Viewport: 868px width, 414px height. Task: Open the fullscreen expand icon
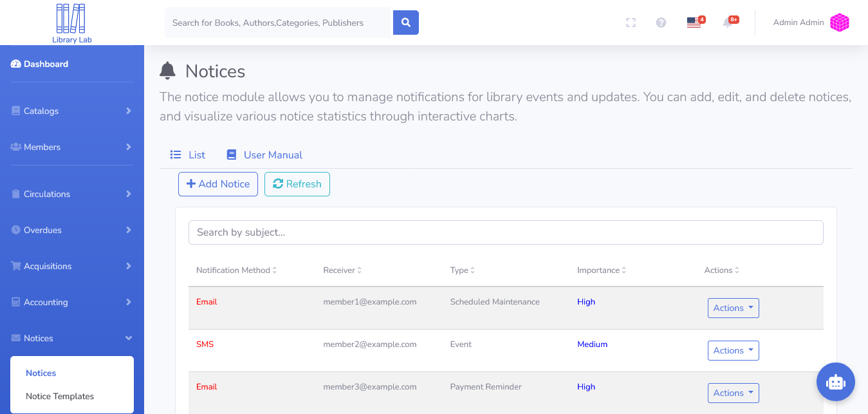[631, 22]
